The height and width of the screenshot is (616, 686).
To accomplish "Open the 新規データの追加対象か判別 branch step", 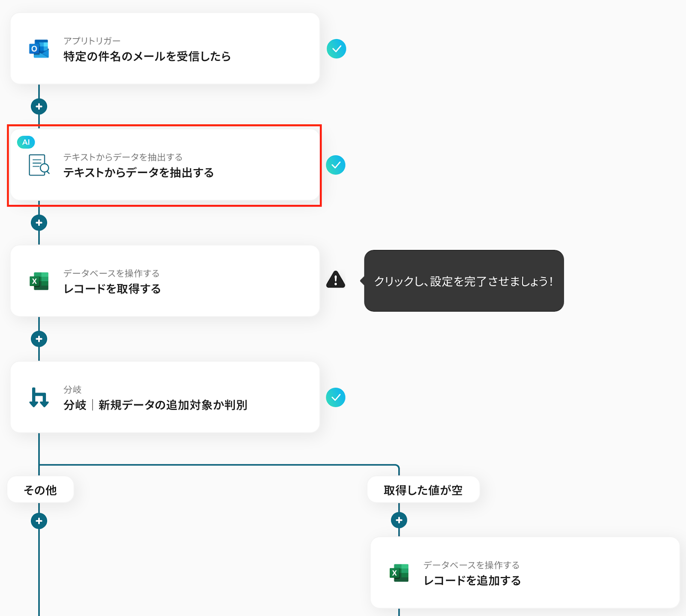I will [x=165, y=397].
